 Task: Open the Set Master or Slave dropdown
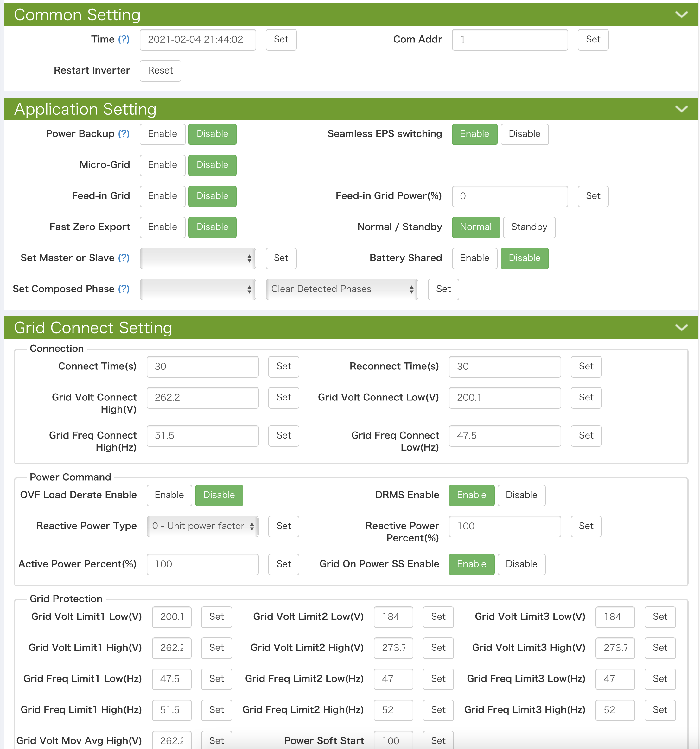(x=198, y=259)
